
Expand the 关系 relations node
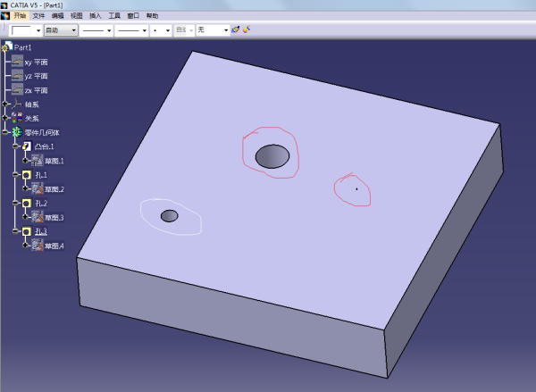5,118
